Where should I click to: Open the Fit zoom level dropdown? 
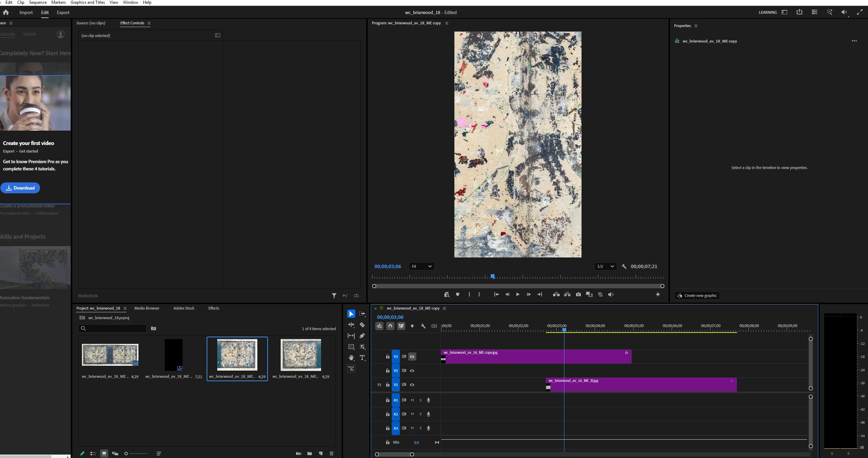421,266
